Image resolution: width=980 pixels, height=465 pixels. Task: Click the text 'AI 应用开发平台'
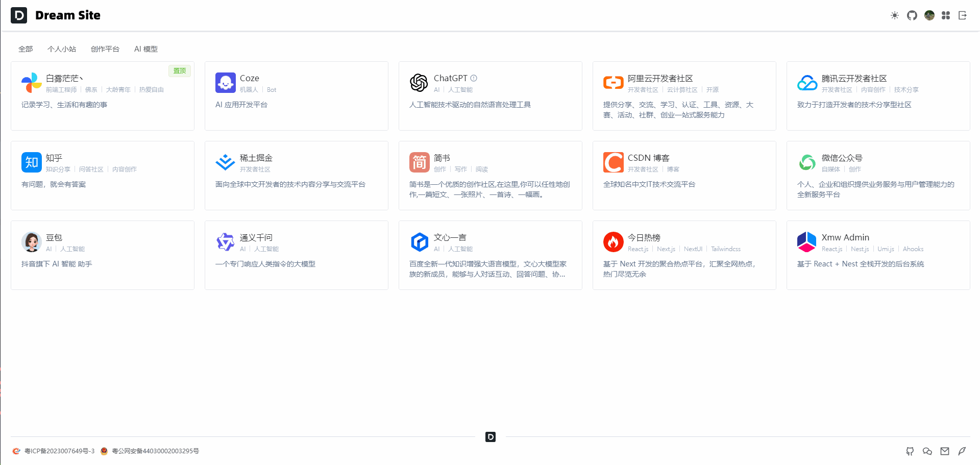point(241,105)
